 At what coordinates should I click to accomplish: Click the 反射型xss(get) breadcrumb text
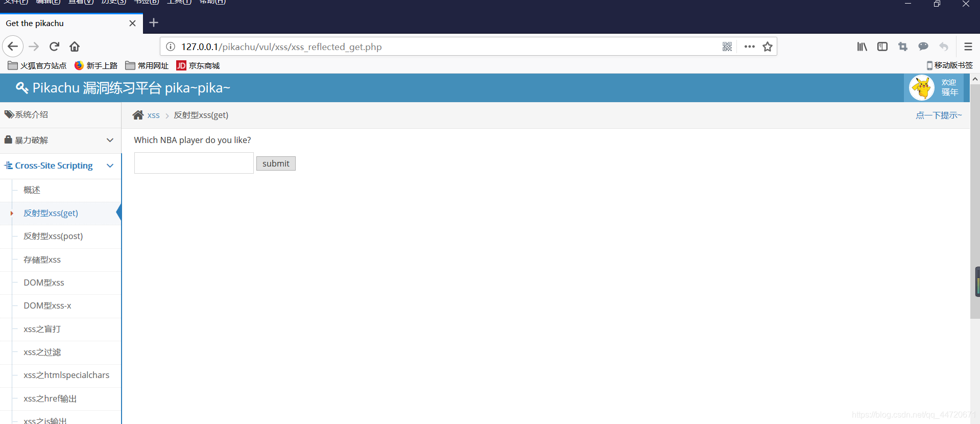click(201, 115)
